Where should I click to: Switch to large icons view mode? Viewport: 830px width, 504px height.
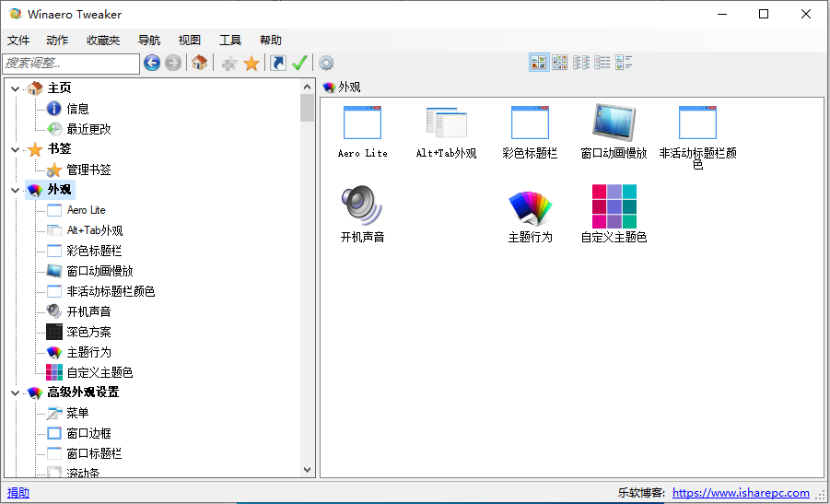[x=538, y=63]
